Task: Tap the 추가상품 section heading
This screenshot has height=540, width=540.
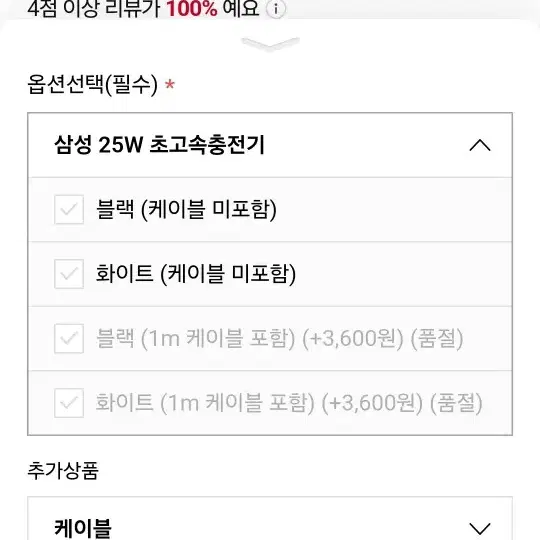Action: pos(63,470)
